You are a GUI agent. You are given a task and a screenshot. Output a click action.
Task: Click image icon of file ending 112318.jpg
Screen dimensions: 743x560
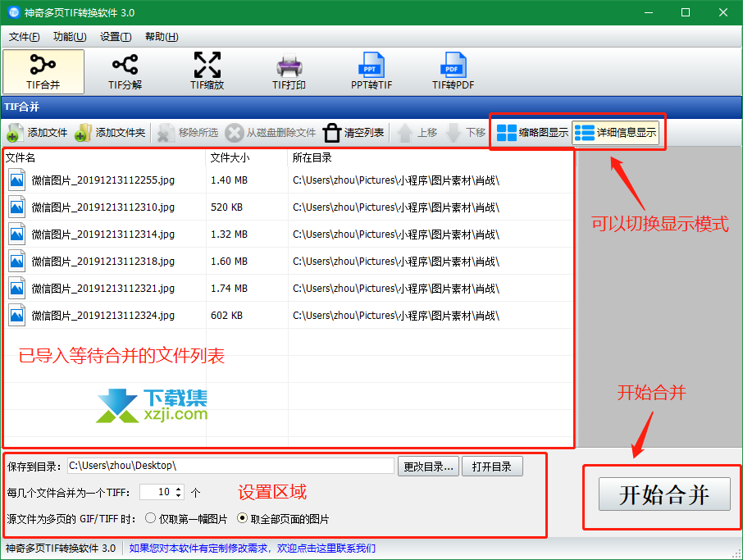(16, 261)
